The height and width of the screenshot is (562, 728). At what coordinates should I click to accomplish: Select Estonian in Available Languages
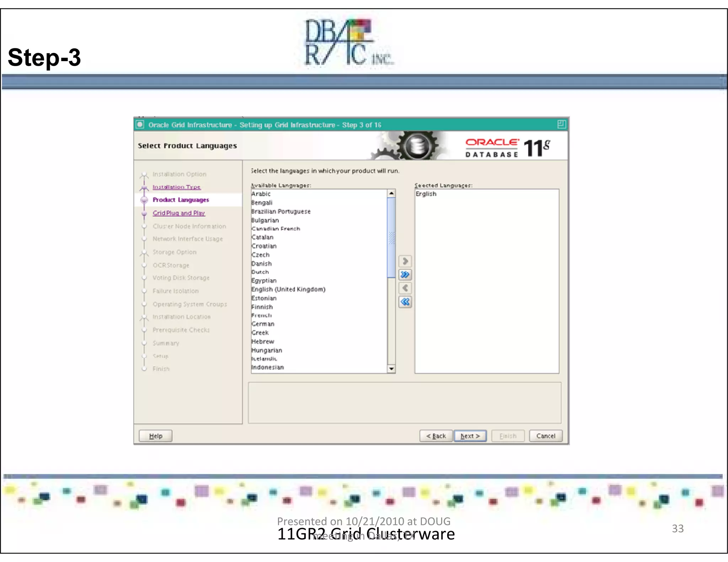(x=319, y=298)
